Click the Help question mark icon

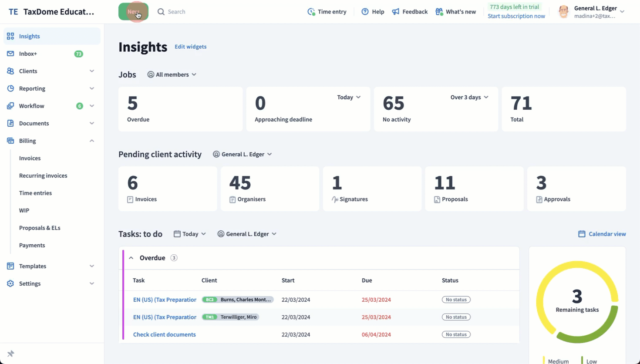click(x=365, y=12)
